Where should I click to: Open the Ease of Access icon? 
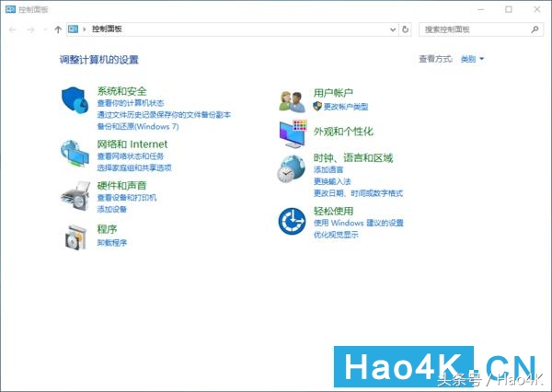pos(292,221)
